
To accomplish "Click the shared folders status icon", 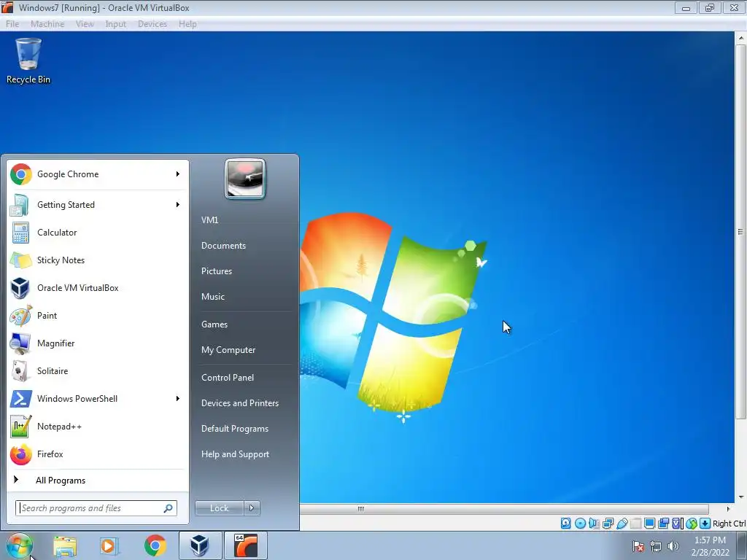I will tap(635, 524).
